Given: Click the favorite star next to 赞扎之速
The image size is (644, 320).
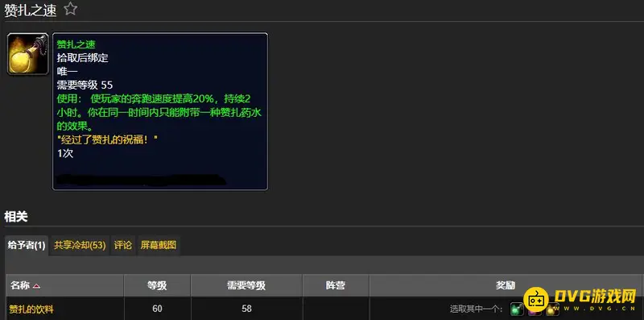Looking at the screenshot, I should [x=71, y=9].
